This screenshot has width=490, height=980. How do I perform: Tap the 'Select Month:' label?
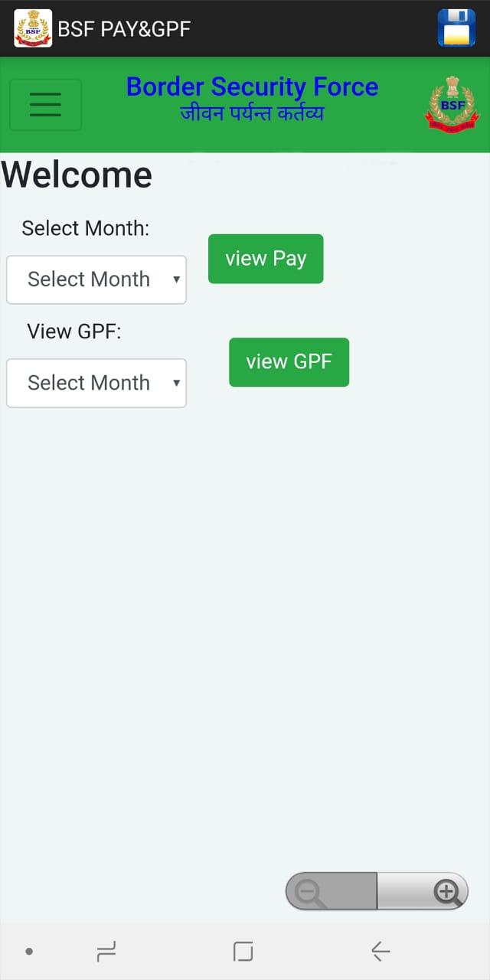click(x=86, y=228)
